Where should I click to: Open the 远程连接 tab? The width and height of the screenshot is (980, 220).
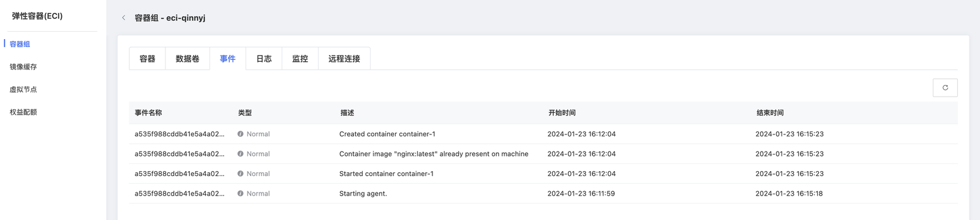tap(344, 59)
